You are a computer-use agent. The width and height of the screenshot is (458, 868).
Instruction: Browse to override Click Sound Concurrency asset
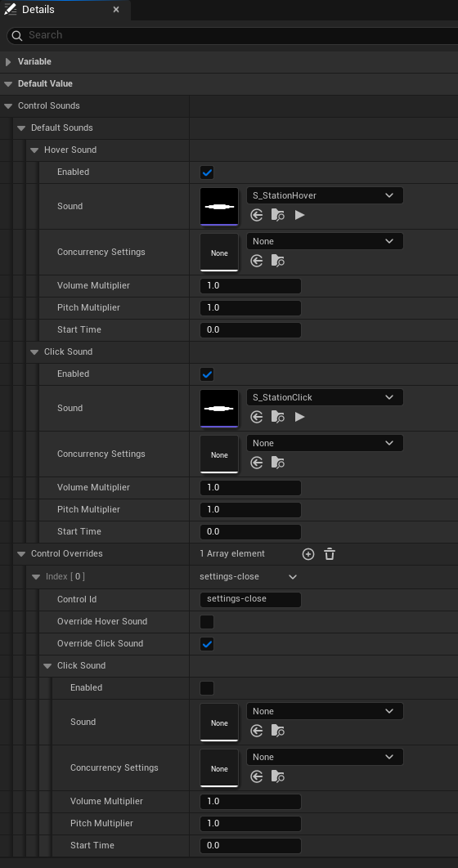tap(277, 776)
